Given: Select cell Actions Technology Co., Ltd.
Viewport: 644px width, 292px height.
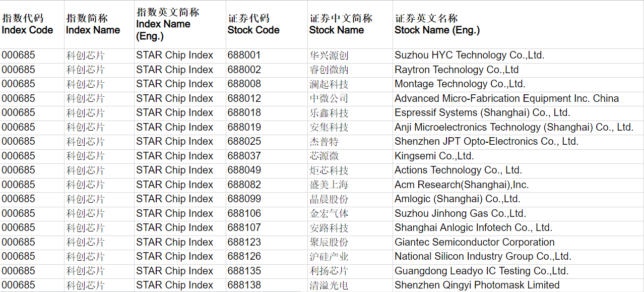Looking at the screenshot, I should tap(519, 170).
